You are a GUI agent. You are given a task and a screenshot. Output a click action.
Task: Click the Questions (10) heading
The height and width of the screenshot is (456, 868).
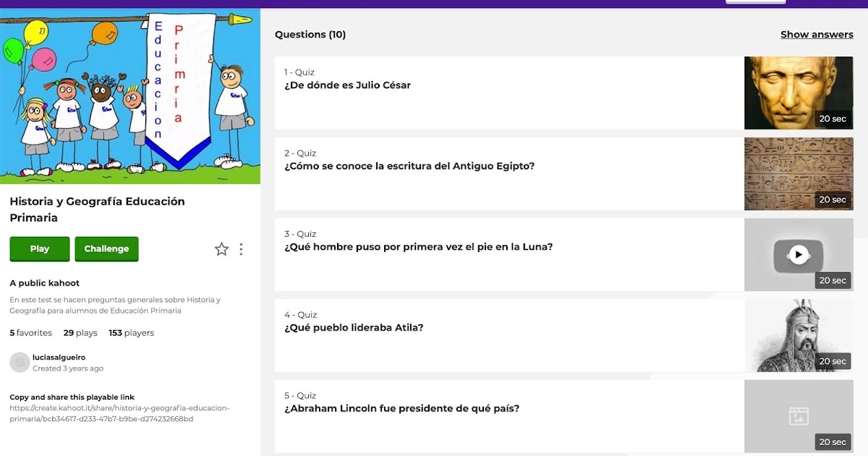tap(310, 34)
